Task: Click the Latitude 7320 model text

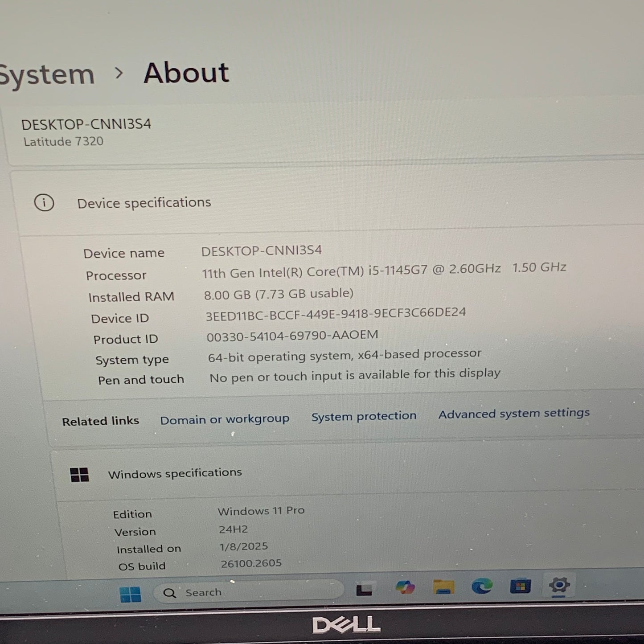Action: [63, 142]
